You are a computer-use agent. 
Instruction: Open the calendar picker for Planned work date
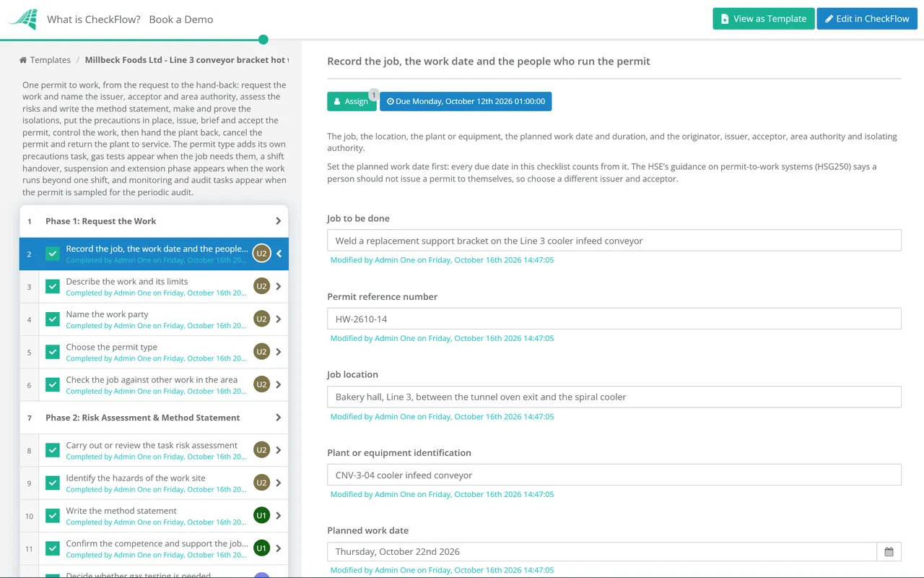tap(889, 552)
